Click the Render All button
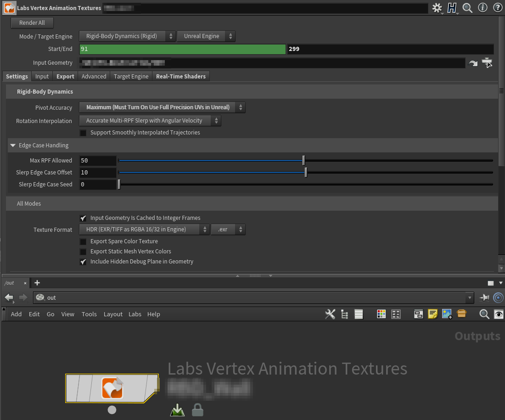This screenshot has width=505, height=420. [32, 22]
